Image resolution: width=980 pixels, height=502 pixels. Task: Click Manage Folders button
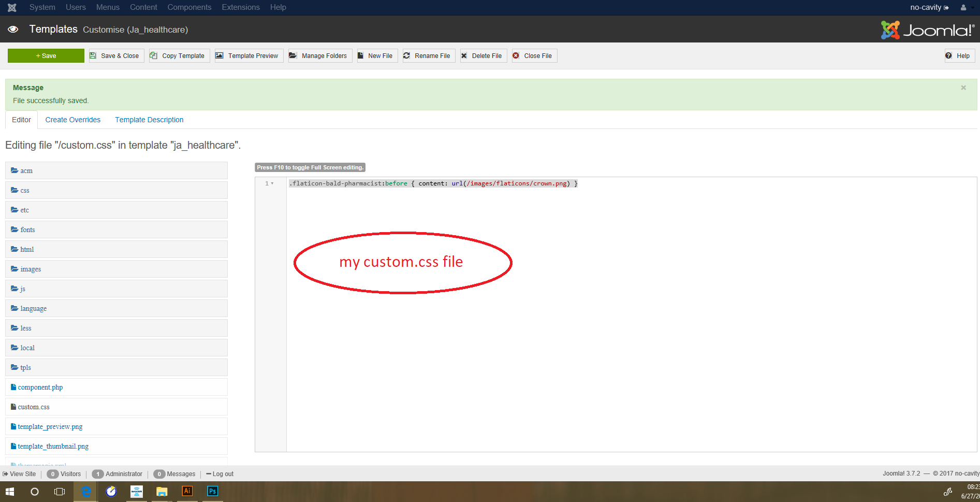[x=320, y=56]
